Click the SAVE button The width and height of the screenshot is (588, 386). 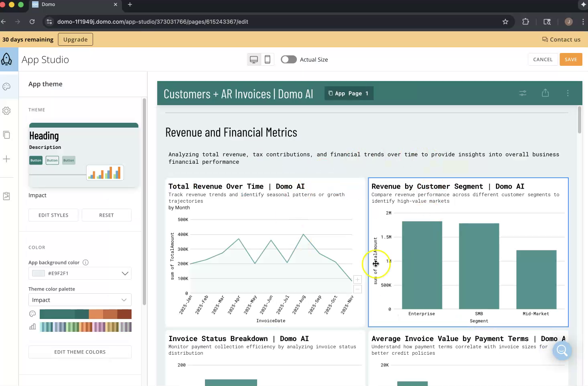[571, 59]
